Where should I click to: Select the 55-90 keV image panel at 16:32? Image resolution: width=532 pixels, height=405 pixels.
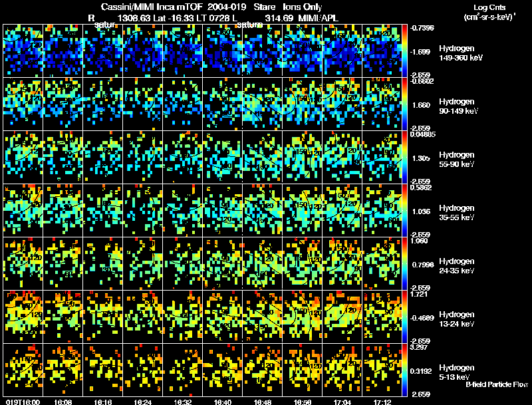[x=183, y=158]
